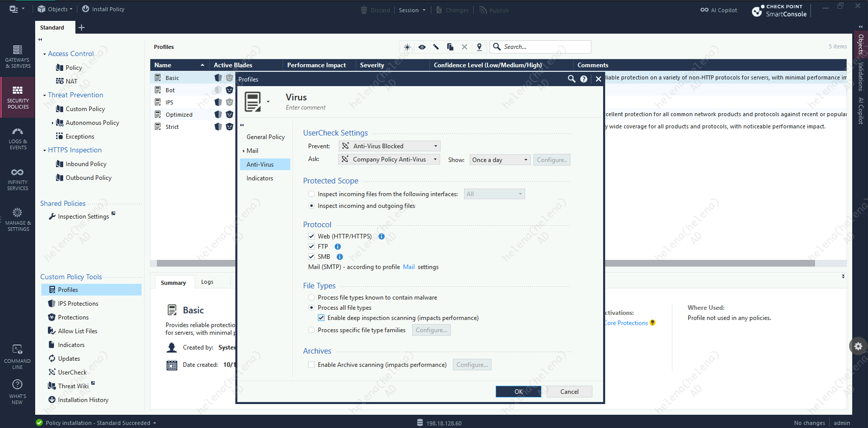
Task: Open Gateways & Servers view
Action: pyautogui.click(x=17, y=56)
